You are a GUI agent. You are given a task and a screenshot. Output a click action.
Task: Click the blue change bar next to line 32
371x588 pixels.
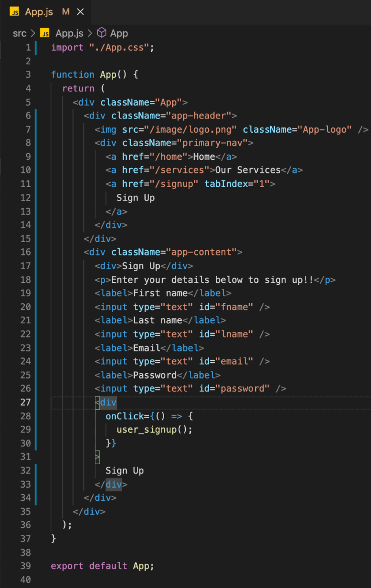36,470
